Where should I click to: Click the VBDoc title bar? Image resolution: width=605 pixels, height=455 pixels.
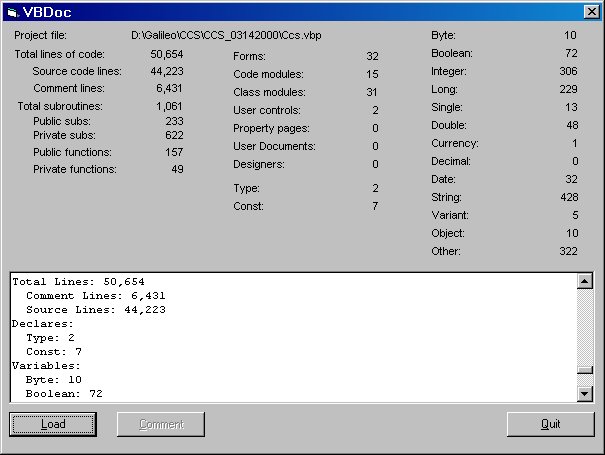point(300,13)
